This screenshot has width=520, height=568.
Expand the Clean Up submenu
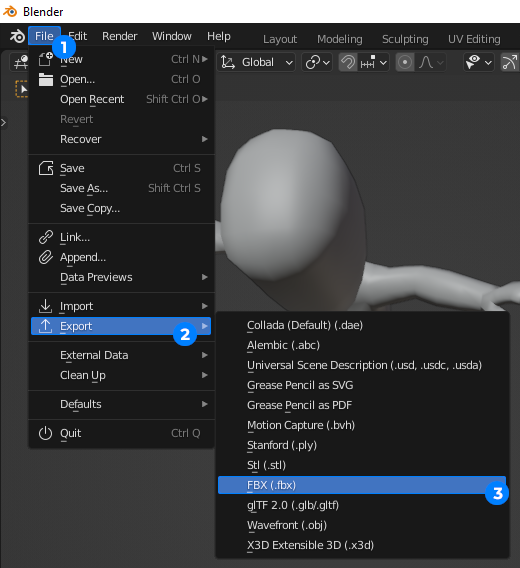[121, 375]
